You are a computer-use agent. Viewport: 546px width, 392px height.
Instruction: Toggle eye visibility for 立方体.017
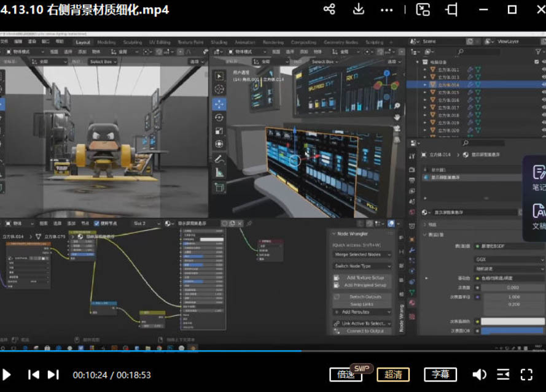[544, 108]
